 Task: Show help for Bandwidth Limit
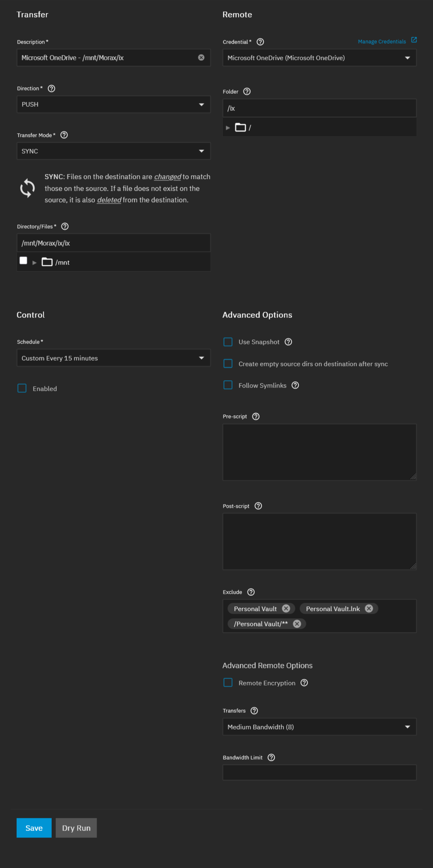[271, 758]
